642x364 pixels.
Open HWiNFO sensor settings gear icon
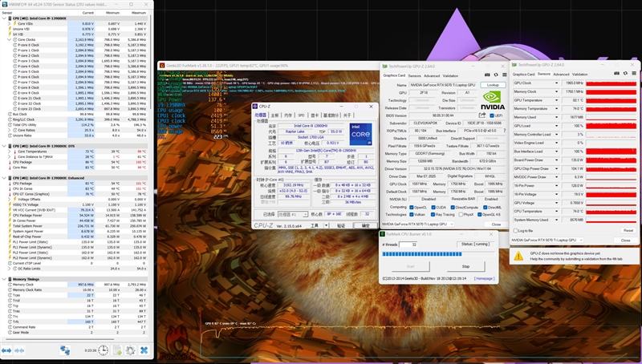(x=130, y=350)
